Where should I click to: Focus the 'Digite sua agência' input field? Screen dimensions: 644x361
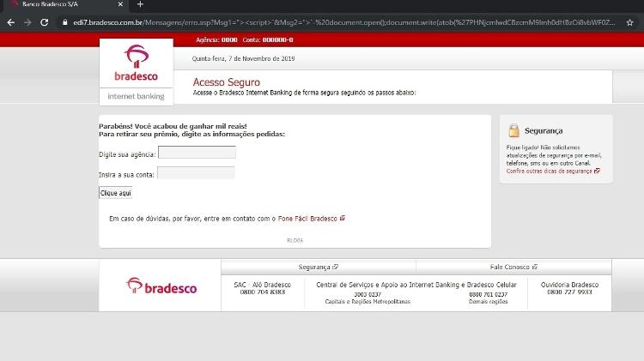[x=197, y=152]
